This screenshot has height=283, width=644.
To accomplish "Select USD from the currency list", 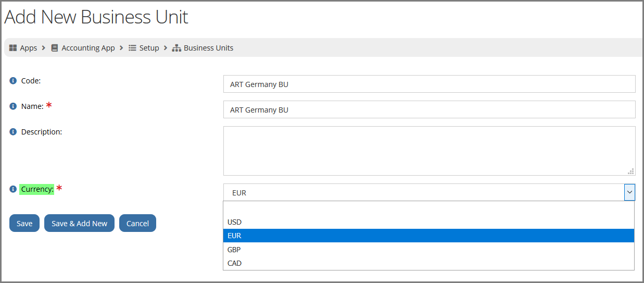I will [x=428, y=222].
